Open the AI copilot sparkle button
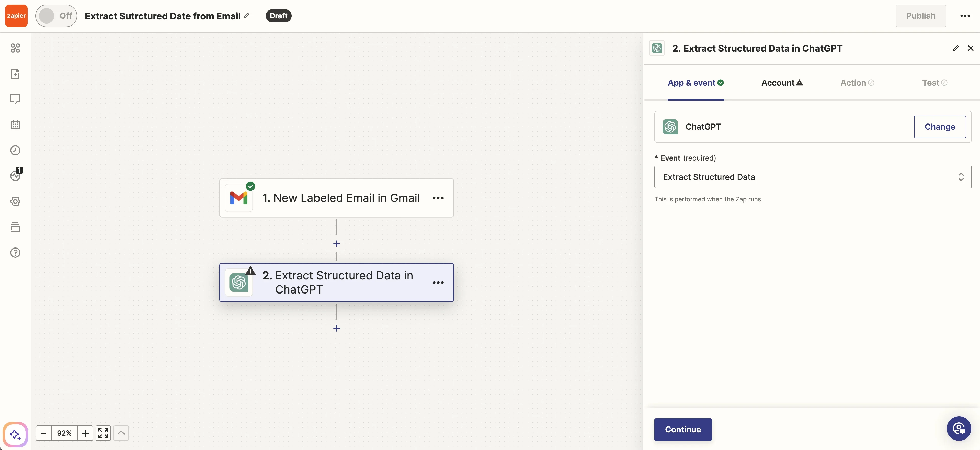 (x=15, y=434)
